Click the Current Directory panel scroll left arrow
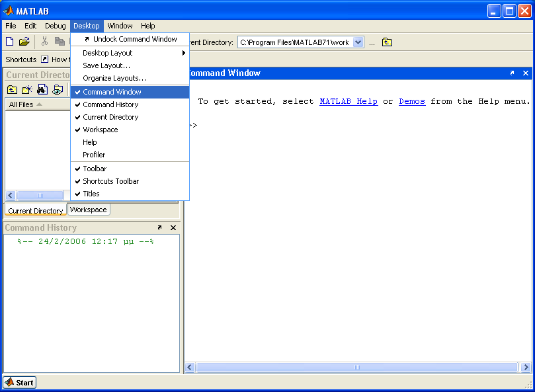The width and height of the screenshot is (535, 392). 10,195
